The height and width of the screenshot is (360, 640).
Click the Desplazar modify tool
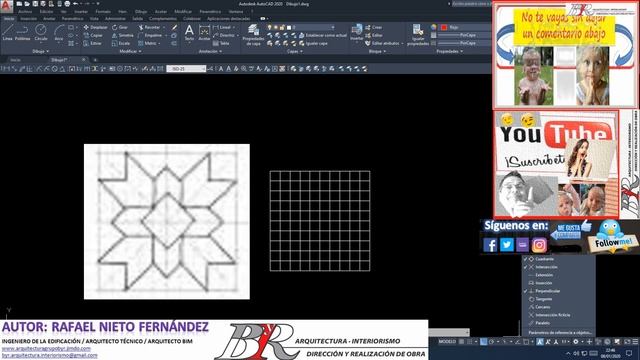tap(95, 27)
